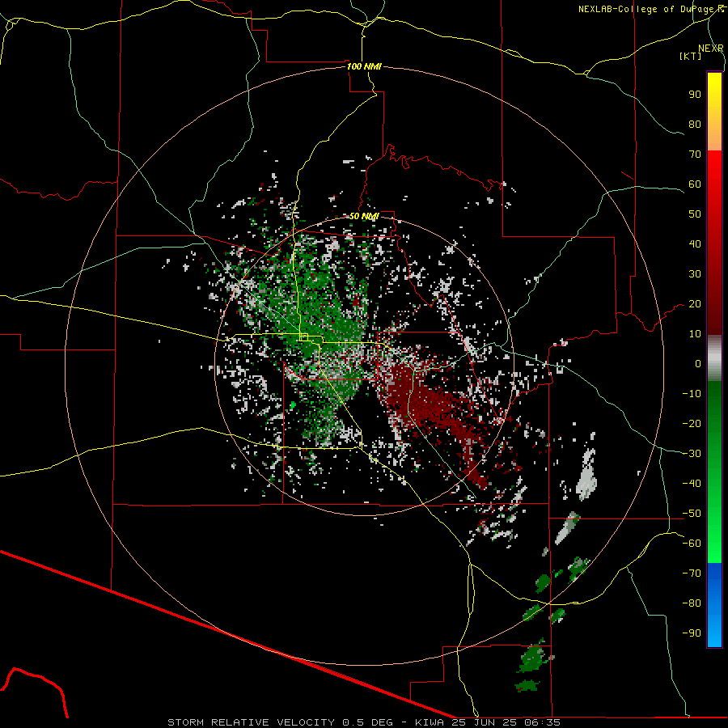728x728 pixels.
Task: Click the 0 scale value
Action: (698, 363)
